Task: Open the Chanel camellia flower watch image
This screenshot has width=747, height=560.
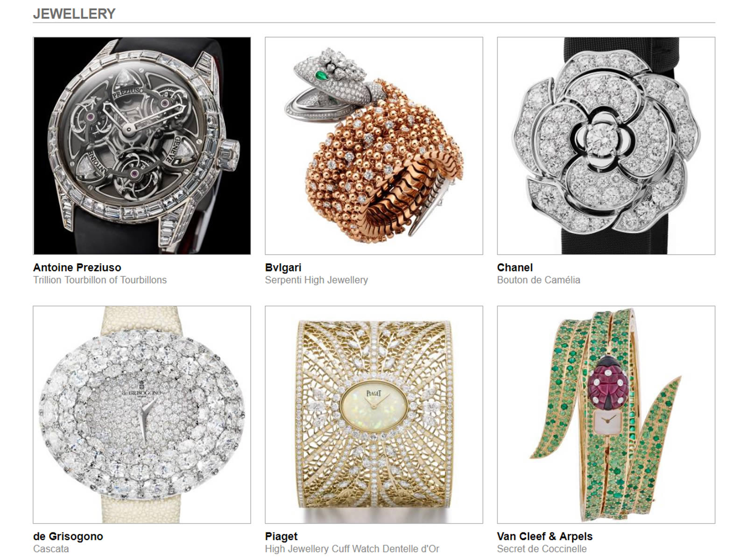Action: point(606,146)
